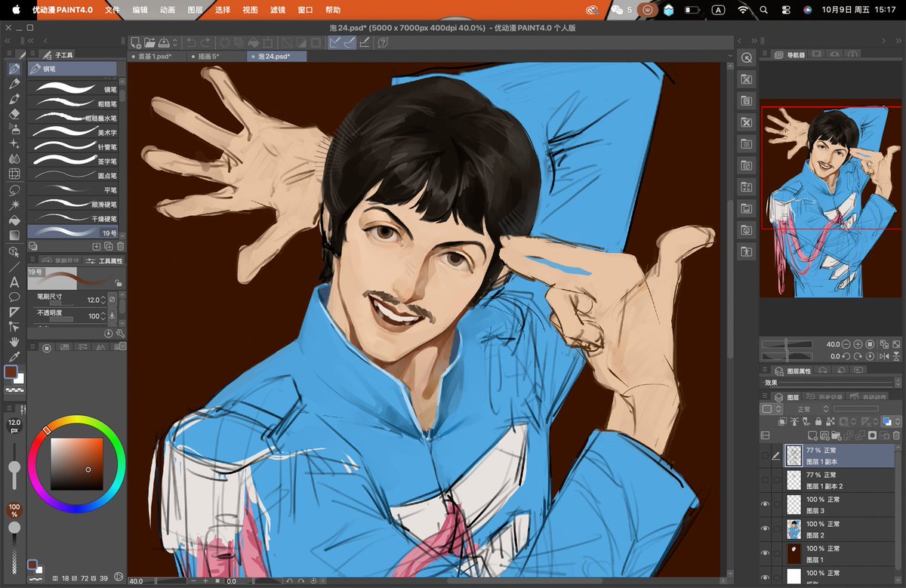
Task: Create a new canvas from the command bar
Action: pos(136,43)
